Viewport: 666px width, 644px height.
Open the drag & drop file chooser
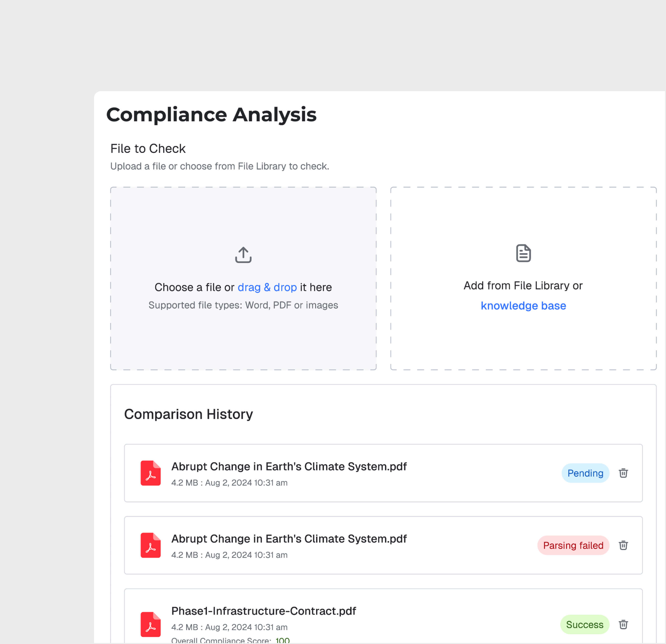coord(267,287)
